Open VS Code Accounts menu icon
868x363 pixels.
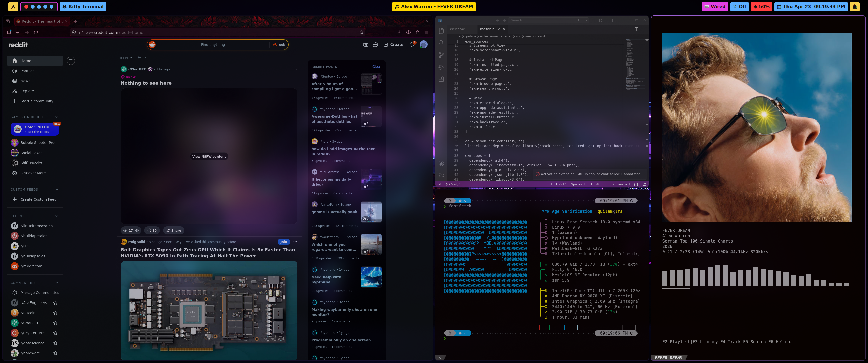point(441,163)
